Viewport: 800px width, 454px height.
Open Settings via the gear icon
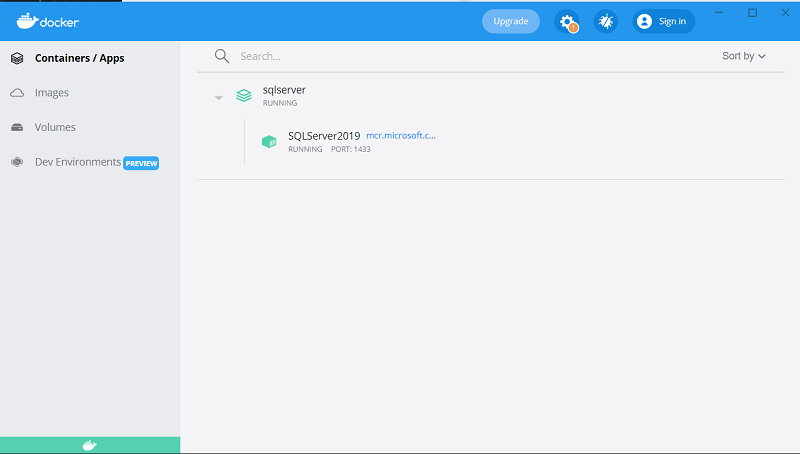pos(567,21)
